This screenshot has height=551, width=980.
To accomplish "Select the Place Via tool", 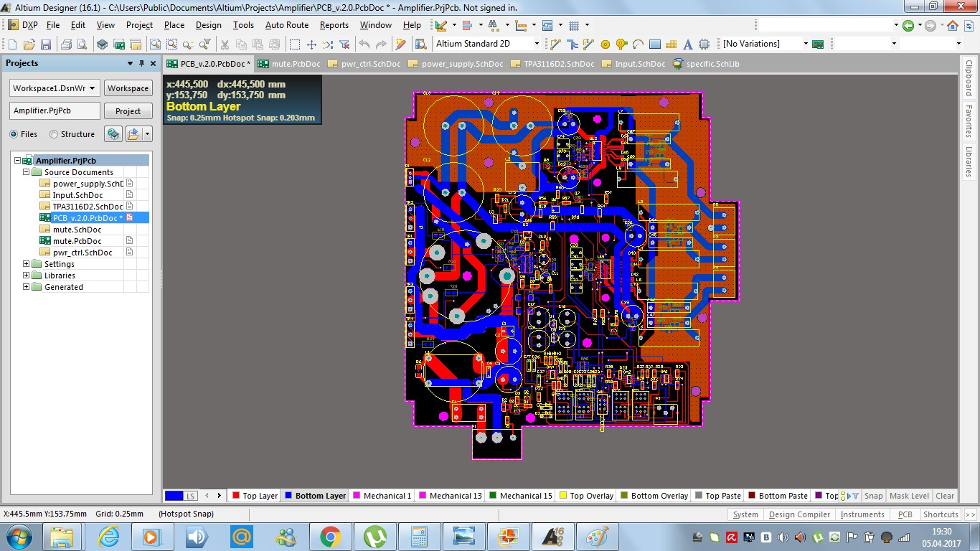I will [621, 44].
